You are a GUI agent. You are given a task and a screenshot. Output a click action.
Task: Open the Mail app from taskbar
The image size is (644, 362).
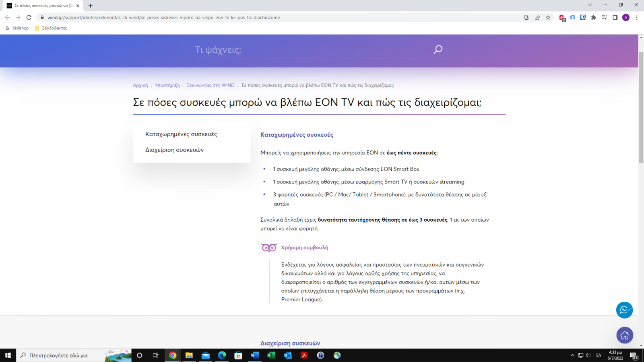point(205,355)
